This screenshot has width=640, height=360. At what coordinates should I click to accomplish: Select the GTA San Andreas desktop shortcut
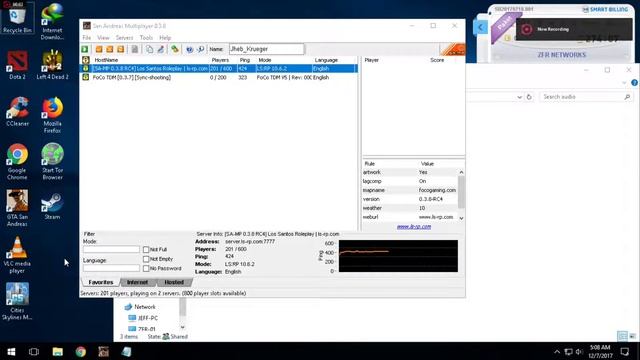pos(17,208)
